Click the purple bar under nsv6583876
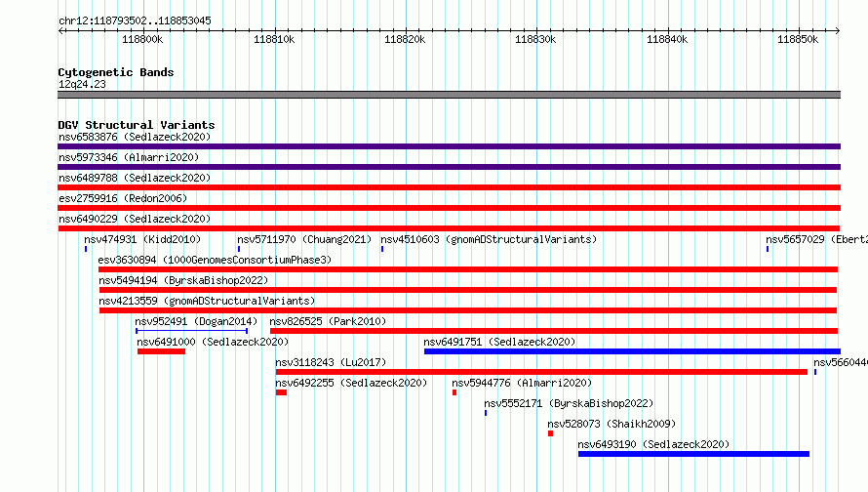 [x=449, y=146]
